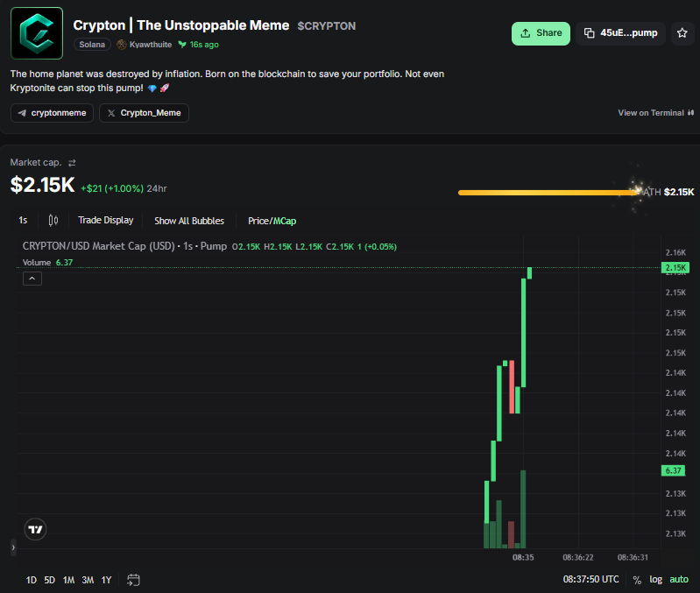Viewport: 700px width, 593px height.
Task: Collapse the chart legend with chevron
Action: click(32, 279)
